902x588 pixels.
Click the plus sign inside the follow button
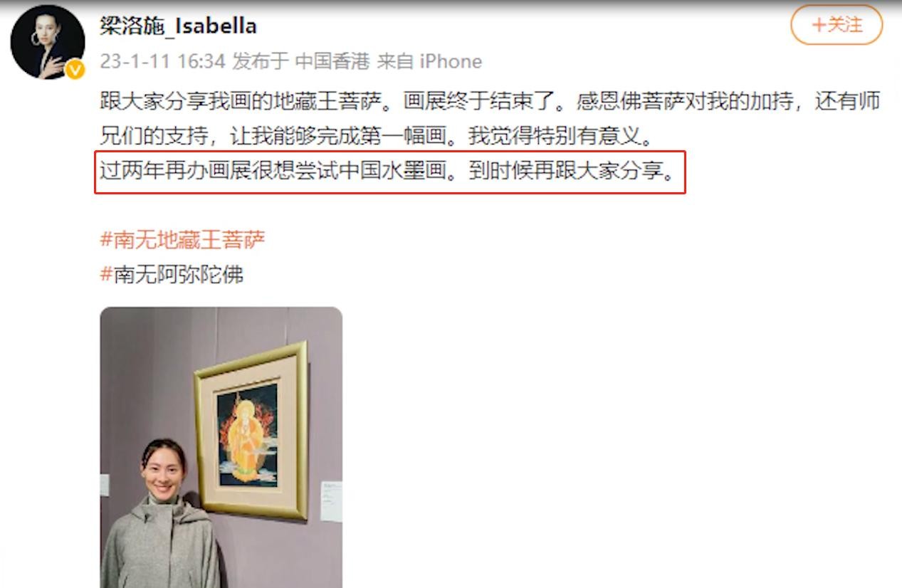819,25
